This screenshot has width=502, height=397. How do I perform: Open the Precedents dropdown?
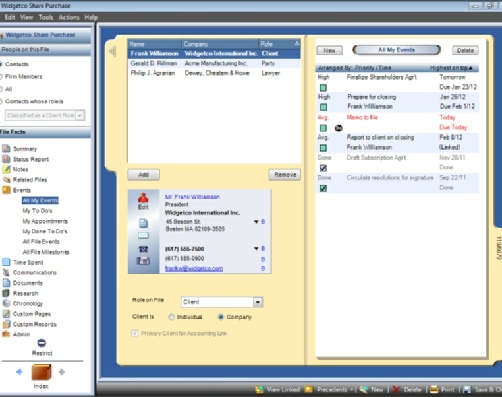pos(351,389)
